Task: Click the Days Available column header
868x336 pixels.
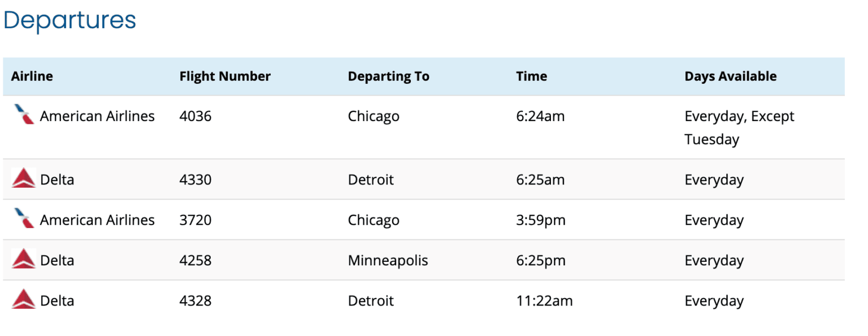Action: pyautogui.click(x=730, y=76)
